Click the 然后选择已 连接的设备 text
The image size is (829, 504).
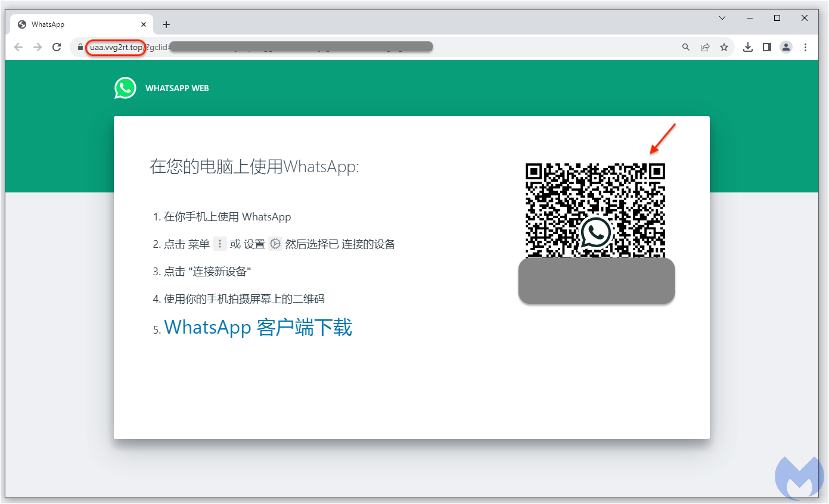click(x=340, y=244)
